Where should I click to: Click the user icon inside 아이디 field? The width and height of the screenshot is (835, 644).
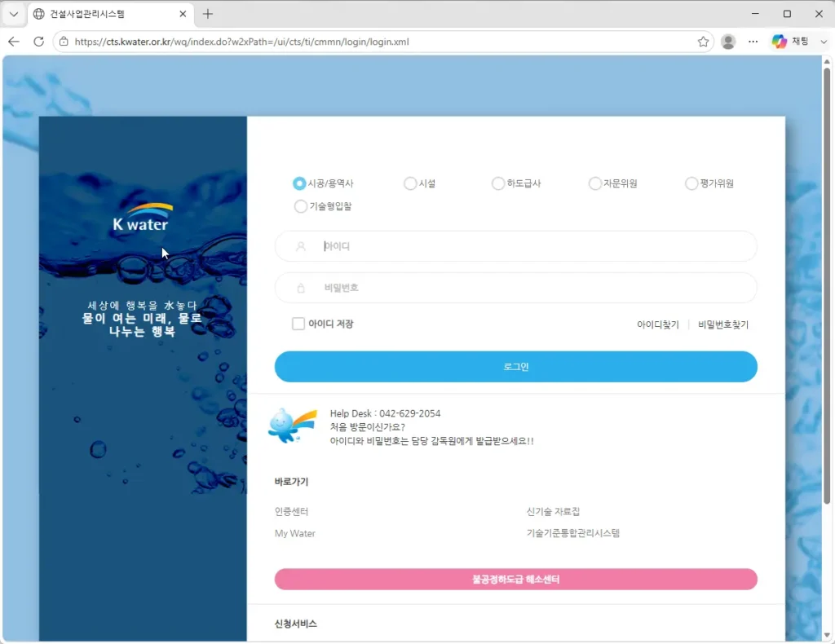(301, 246)
